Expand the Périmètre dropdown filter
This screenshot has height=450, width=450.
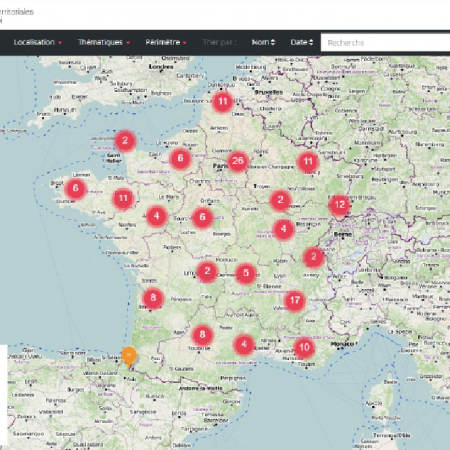click(166, 42)
